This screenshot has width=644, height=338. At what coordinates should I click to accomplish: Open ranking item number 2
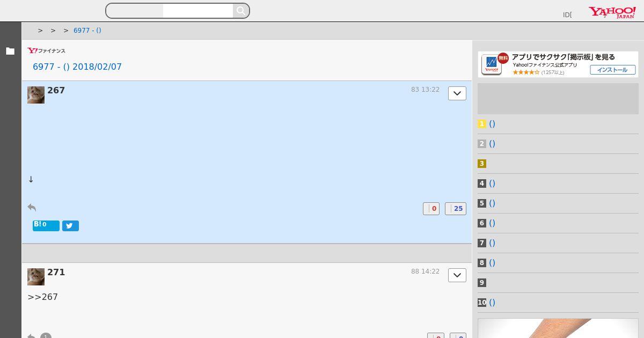click(492, 144)
